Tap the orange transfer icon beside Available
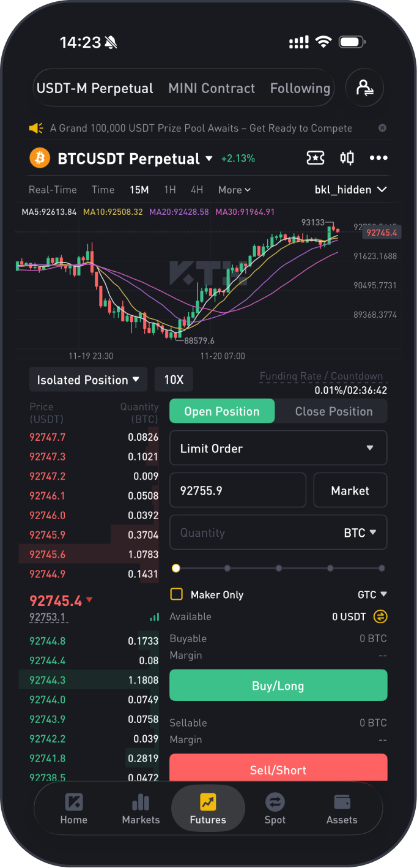Viewport: 417px width, 868px height. point(380,616)
